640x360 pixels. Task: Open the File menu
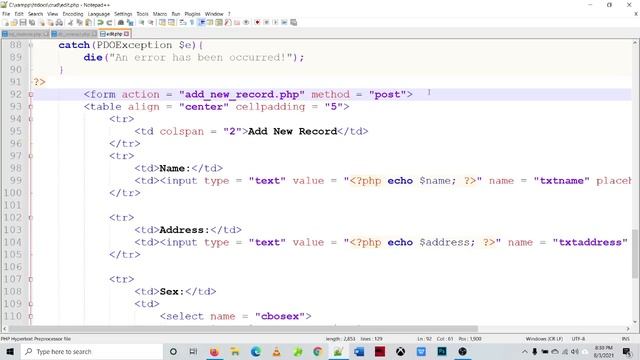6,14
